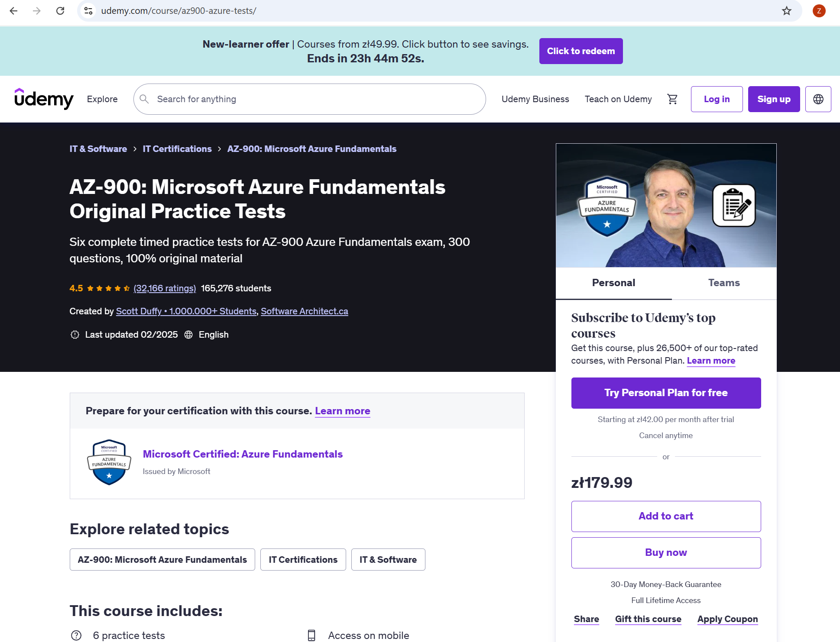Open the Chrome profile avatar Z

coord(819,11)
